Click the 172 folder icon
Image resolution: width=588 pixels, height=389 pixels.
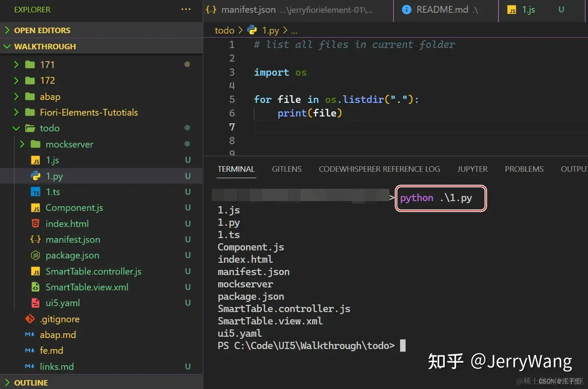pos(30,80)
